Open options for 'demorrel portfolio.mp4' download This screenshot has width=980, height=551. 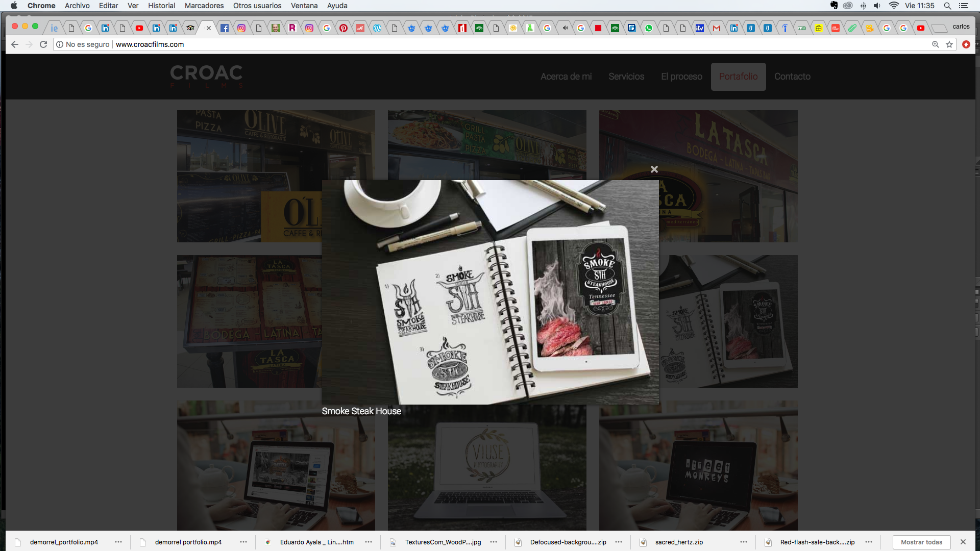[x=243, y=542]
